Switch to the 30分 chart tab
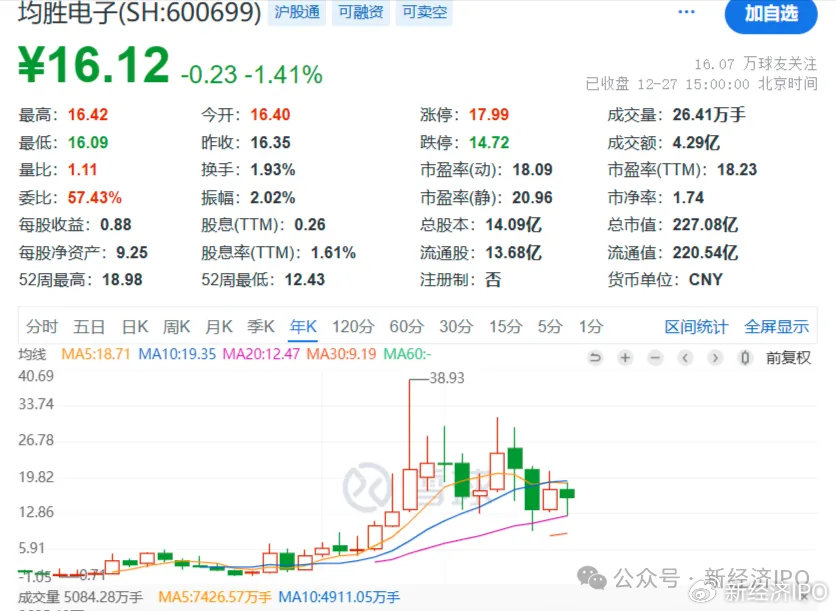The image size is (836, 611). coord(456,326)
